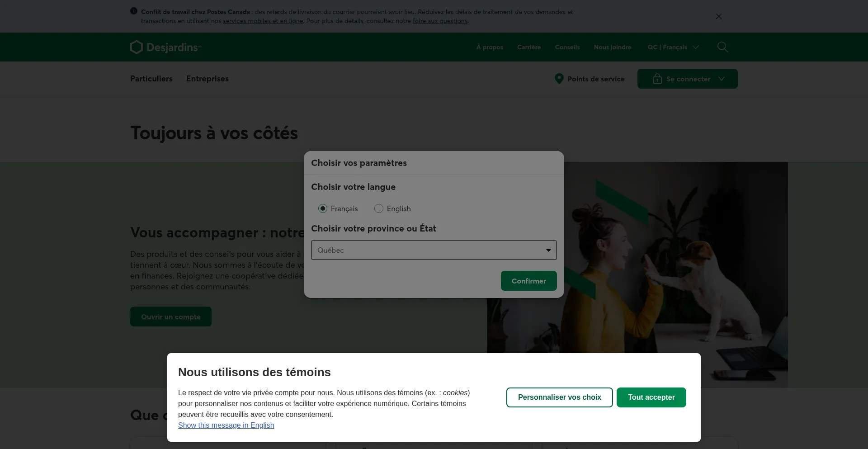Click the Ouvrir un compte button
The image size is (868, 449).
pyautogui.click(x=171, y=317)
